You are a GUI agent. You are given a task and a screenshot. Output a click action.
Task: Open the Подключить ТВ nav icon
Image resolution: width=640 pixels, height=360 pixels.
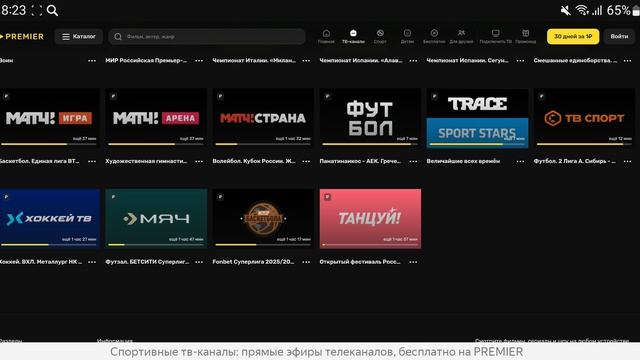(x=496, y=36)
